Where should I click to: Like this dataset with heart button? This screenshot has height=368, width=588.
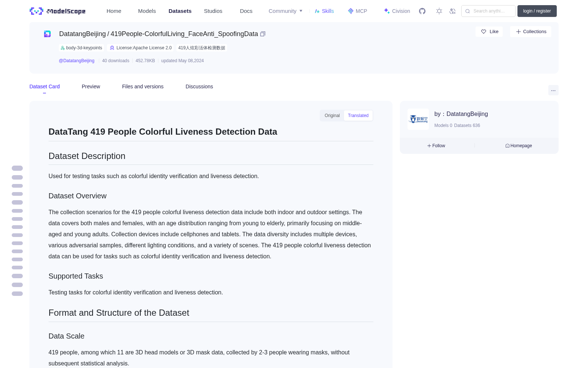tap(489, 32)
